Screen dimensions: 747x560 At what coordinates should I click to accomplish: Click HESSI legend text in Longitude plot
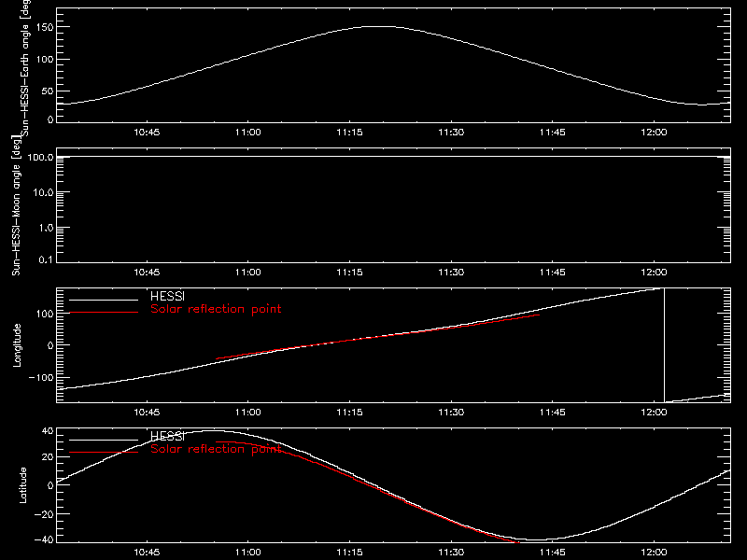coord(167,296)
